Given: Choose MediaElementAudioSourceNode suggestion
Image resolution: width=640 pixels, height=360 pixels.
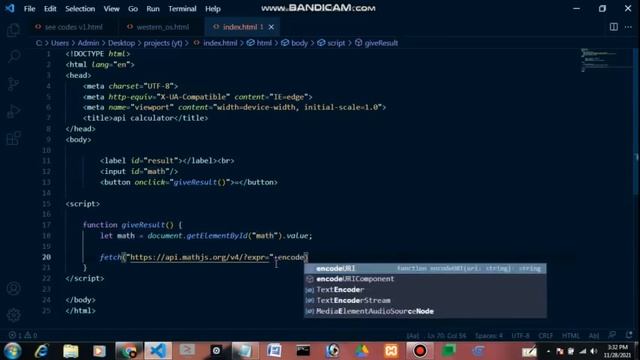Looking at the screenshot, I should point(425,311).
